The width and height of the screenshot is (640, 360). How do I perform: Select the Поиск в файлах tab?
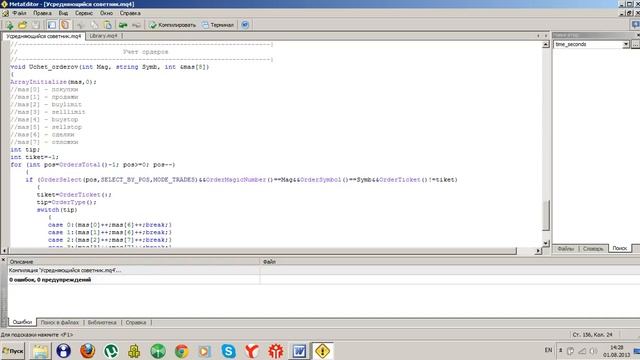pyautogui.click(x=60, y=322)
